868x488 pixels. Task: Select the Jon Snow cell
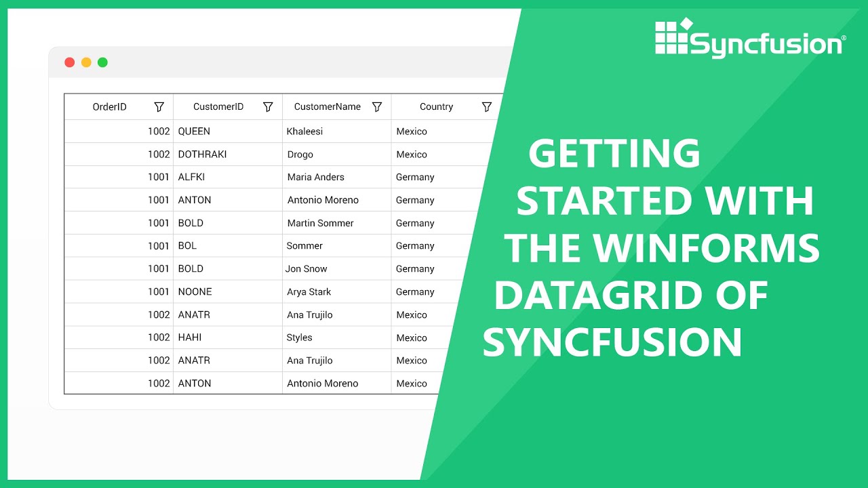(x=337, y=269)
